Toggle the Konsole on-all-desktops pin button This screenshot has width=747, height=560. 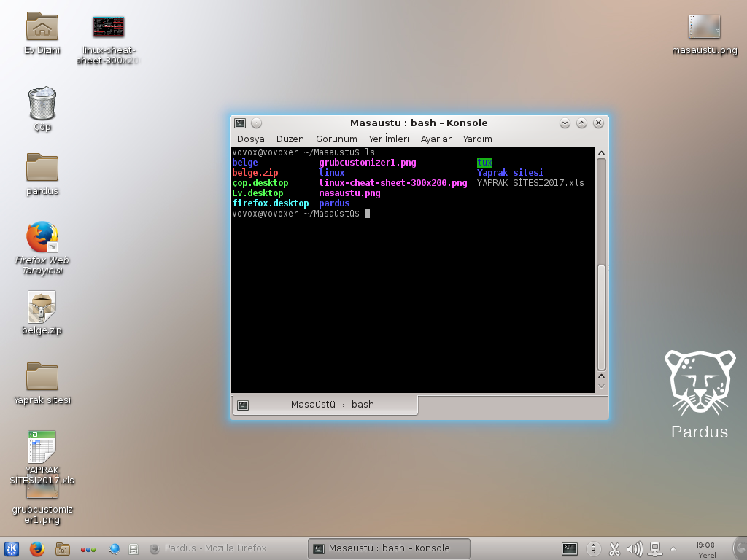[256, 123]
